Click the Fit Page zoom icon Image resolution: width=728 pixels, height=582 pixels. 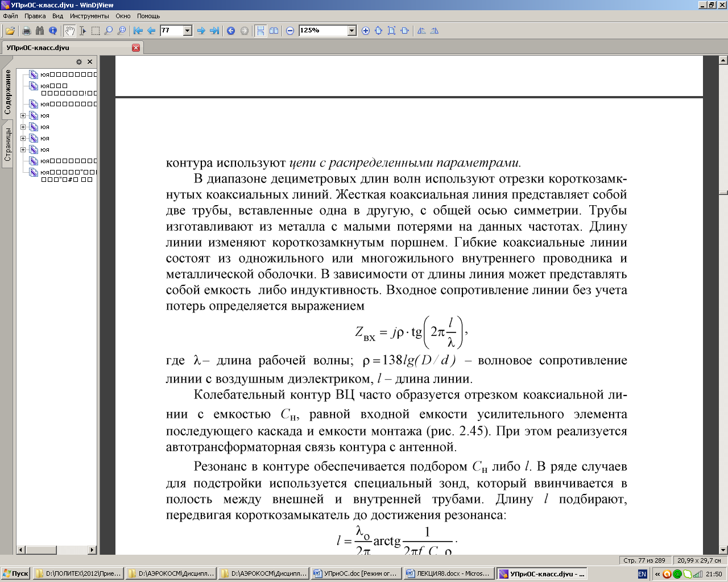coord(392,31)
